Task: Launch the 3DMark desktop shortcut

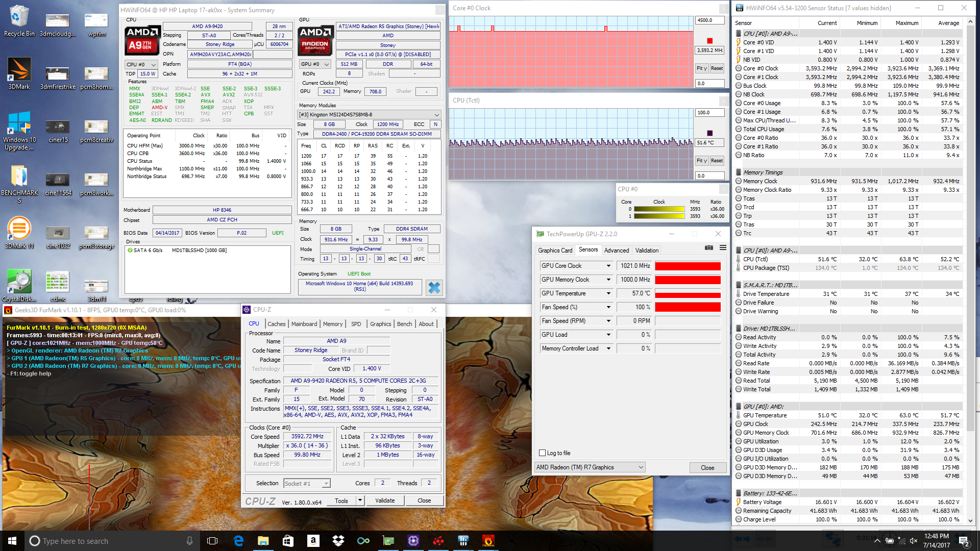Action: (x=19, y=73)
